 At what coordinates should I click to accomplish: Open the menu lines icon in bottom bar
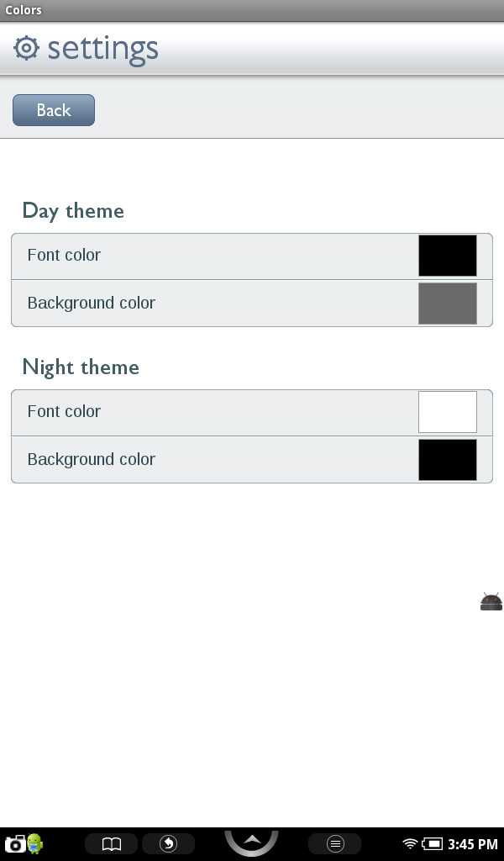[334, 843]
